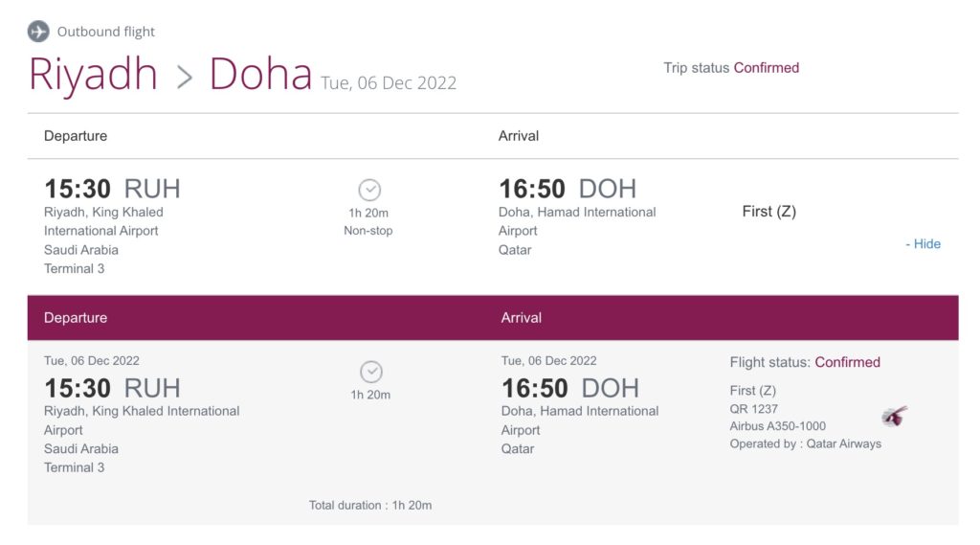Click First (Z) cabin class beside Hide
The image size is (980, 545).
click(x=768, y=212)
